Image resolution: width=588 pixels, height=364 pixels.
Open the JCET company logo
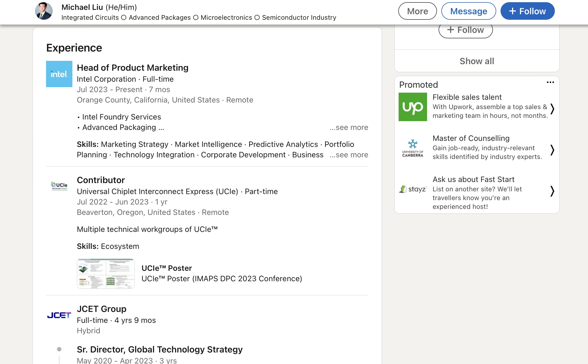coord(59,315)
